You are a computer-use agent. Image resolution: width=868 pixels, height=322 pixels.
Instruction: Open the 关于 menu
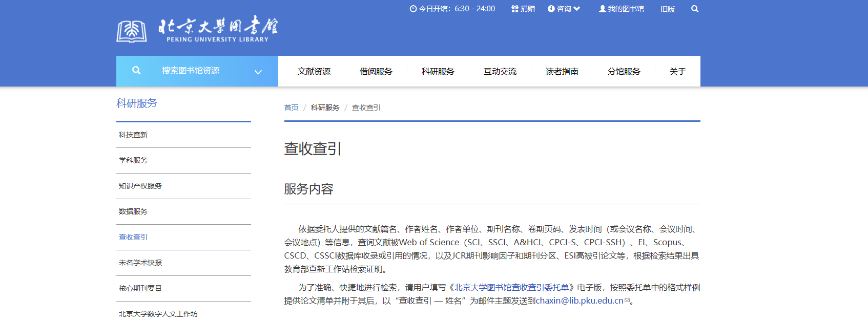click(678, 71)
